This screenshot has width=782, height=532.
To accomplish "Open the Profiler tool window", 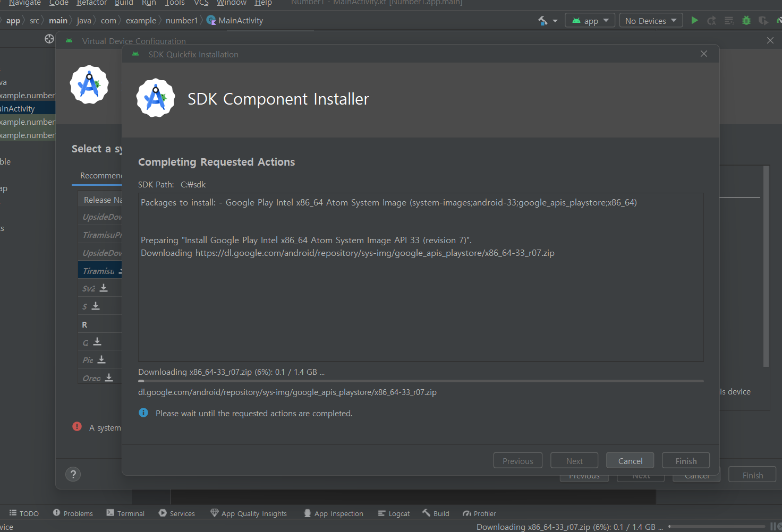I will click(x=479, y=513).
